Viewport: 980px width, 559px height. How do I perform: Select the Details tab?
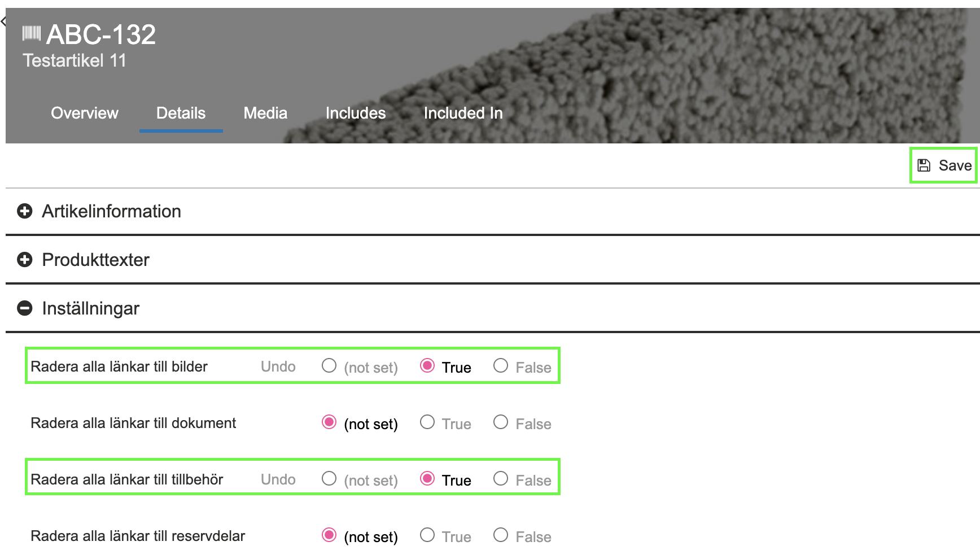(181, 113)
